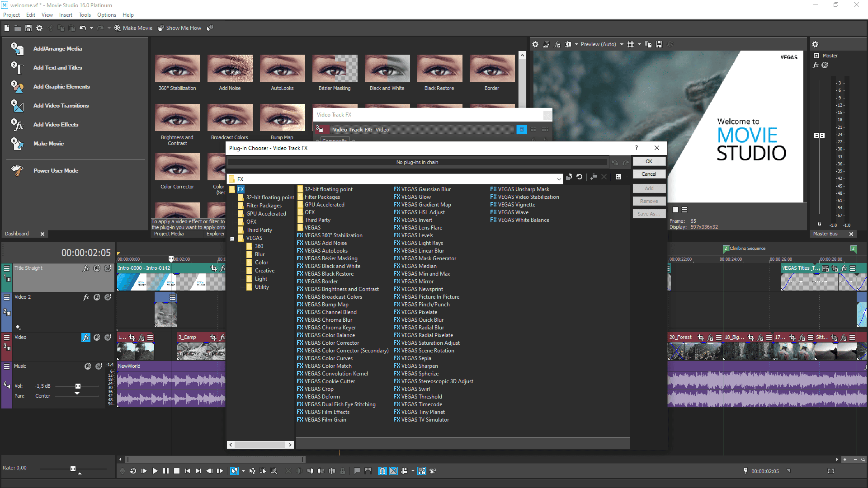
Task: Click the Stop button in transport bar
Action: click(x=177, y=471)
